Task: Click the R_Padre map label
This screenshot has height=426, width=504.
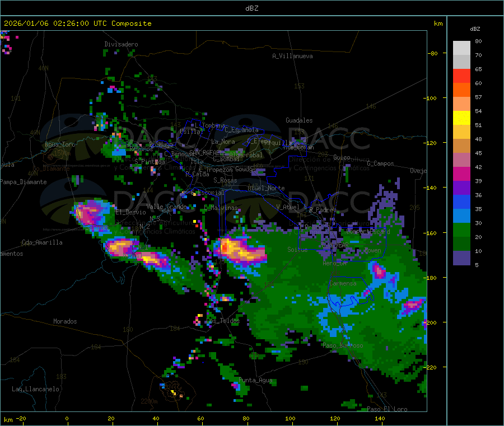Action: tap(321, 210)
